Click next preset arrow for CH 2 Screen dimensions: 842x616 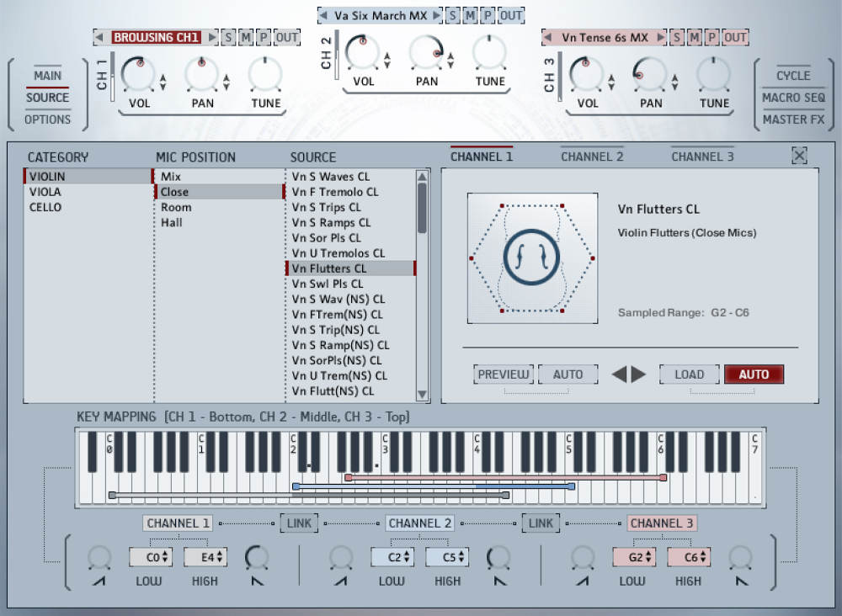[x=436, y=15]
